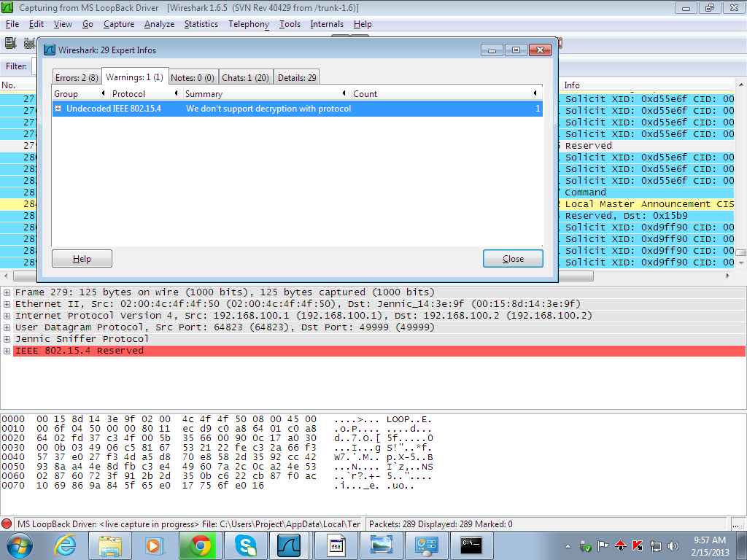Launch Windows Media Player from the taskbar
Image resolution: width=747 pixels, height=560 pixels.
tap(155, 545)
